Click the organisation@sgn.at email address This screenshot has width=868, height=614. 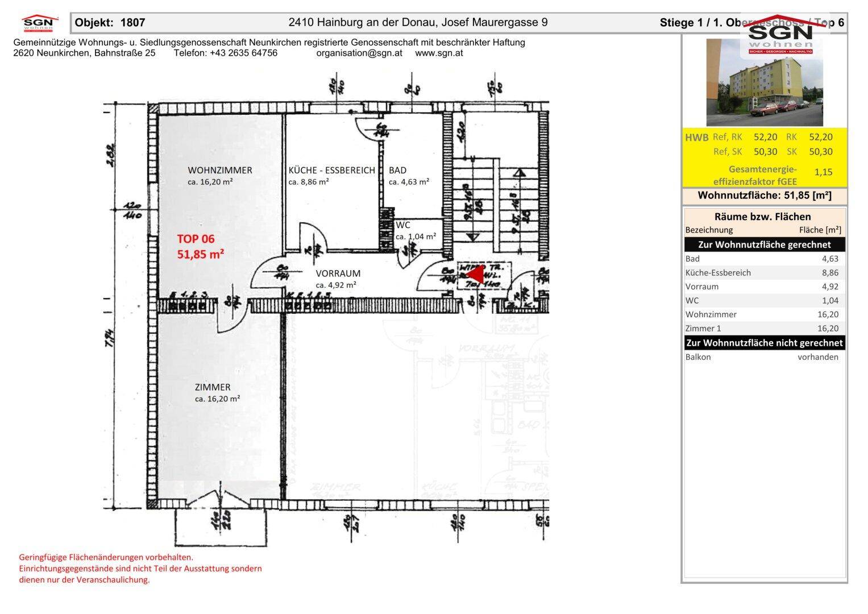pos(359,53)
